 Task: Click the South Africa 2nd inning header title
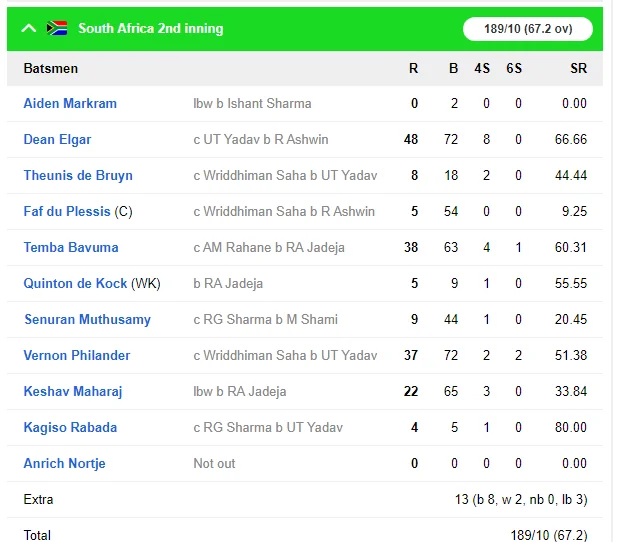click(151, 28)
